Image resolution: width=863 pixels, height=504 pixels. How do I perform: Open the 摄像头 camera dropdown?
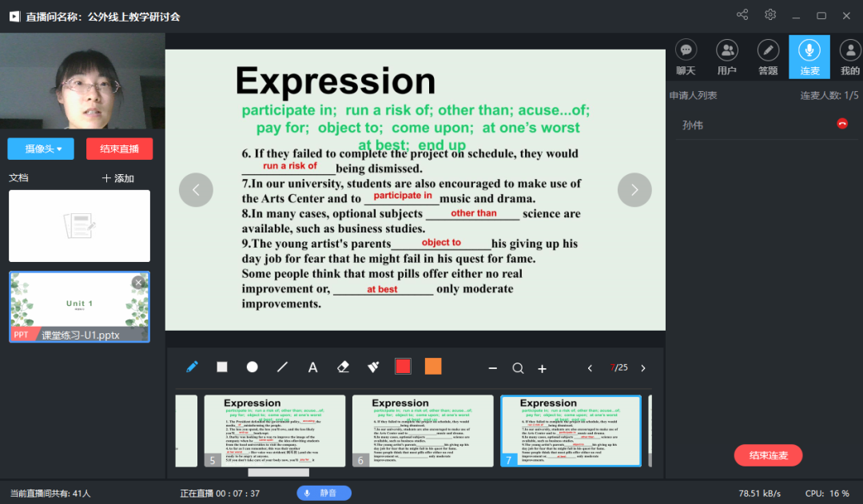pos(40,149)
